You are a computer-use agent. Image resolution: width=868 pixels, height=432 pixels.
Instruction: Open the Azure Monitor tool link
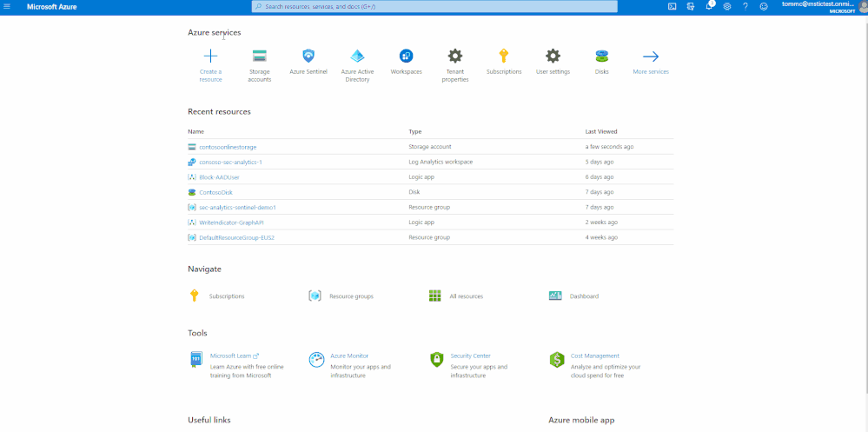coord(348,356)
